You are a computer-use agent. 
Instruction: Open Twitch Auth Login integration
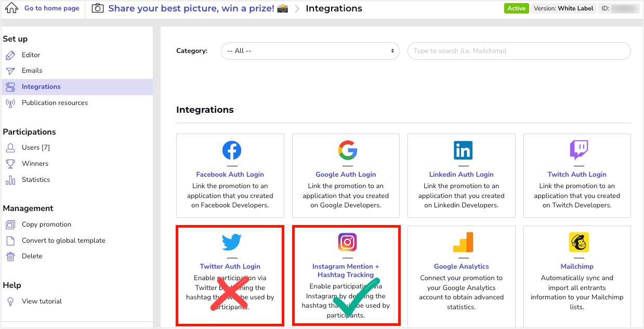(577, 175)
